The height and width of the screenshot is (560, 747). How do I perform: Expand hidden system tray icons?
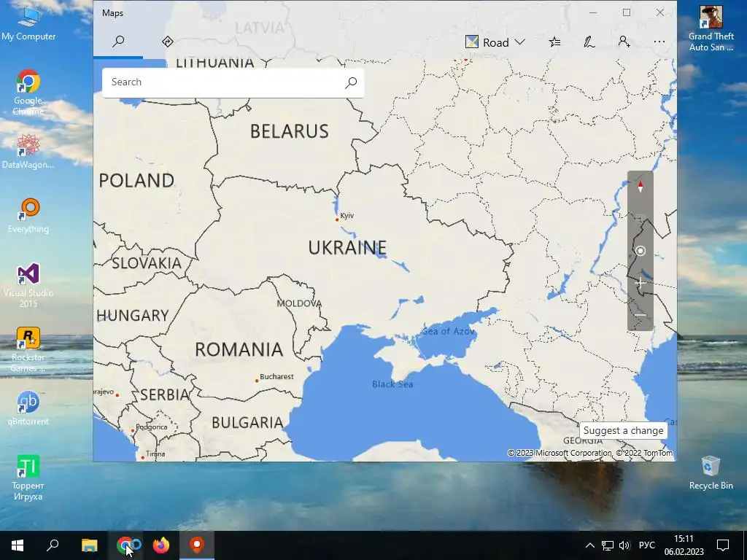click(589, 545)
